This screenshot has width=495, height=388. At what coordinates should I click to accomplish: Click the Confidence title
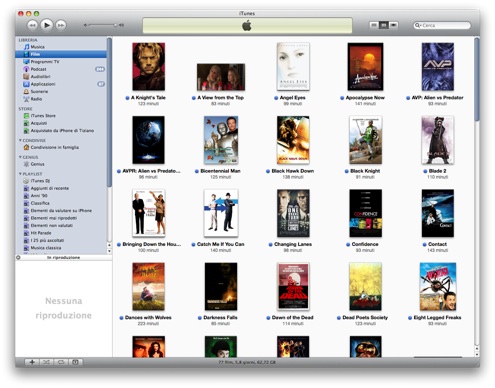point(365,244)
